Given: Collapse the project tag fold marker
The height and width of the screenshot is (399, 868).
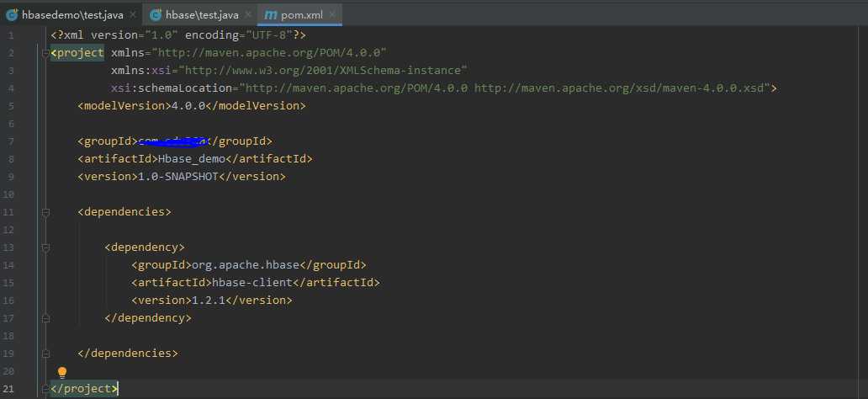Looking at the screenshot, I should pyautogui.click(x=45, y=53).
